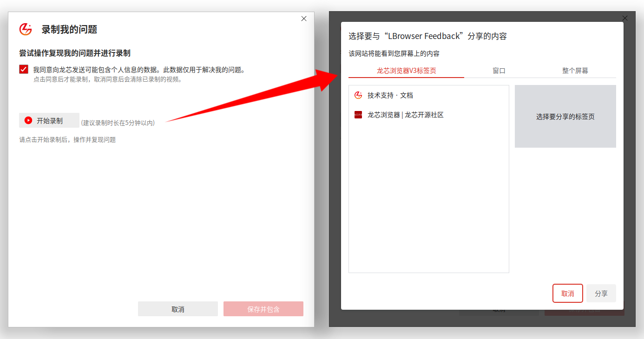
Task: Click the 建议录制时长在5分钟以内 hint text
Action: (118, 123)
